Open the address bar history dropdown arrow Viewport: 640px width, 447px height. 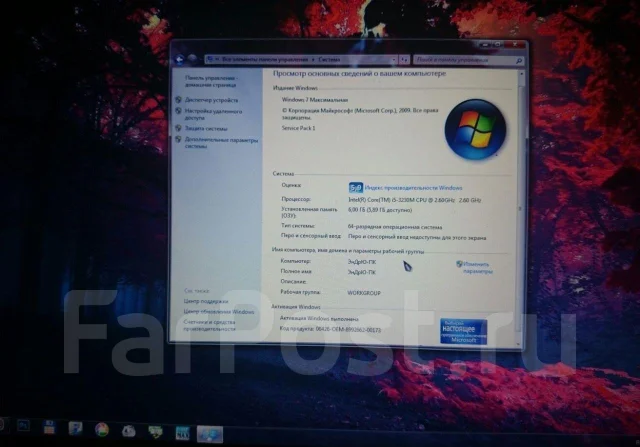(394, 60)
